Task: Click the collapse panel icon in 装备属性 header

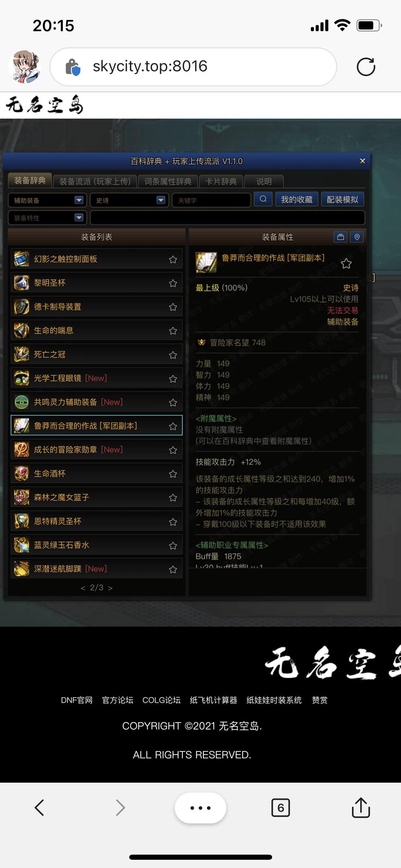Action: point(340,237)
